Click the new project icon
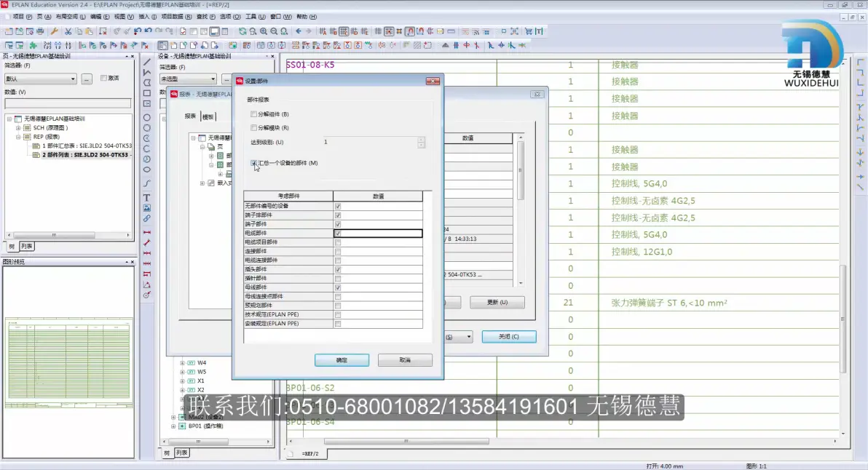 [x=9, y=31]
